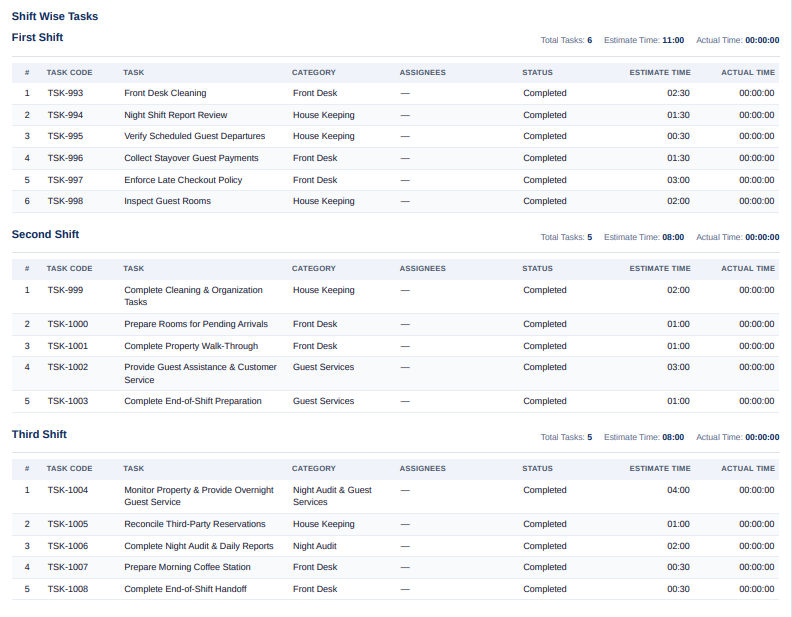Click Reconcile Third-Party Reservations task
The image size is (792, 617).
[194, 524]
